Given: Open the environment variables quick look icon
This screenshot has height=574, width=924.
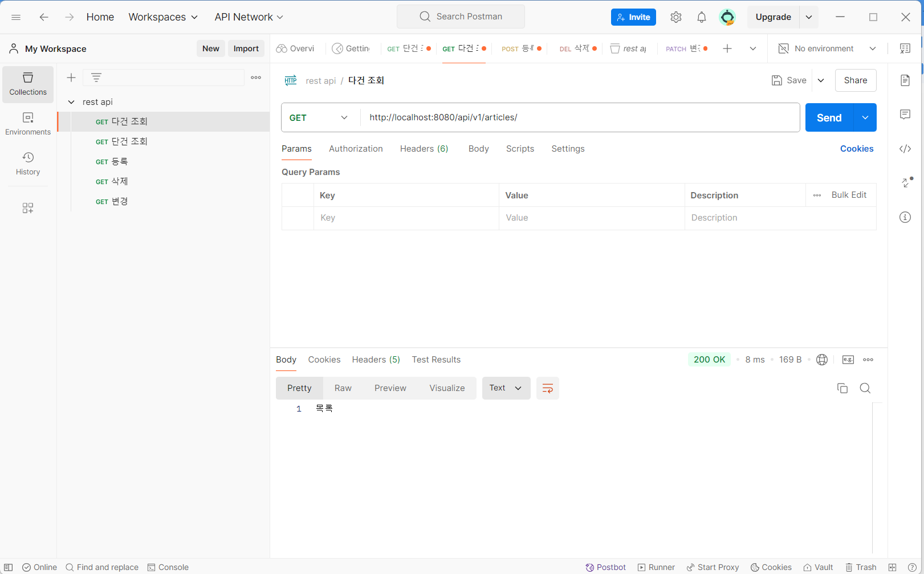Looking at the screenshot, I should (905, 48).
